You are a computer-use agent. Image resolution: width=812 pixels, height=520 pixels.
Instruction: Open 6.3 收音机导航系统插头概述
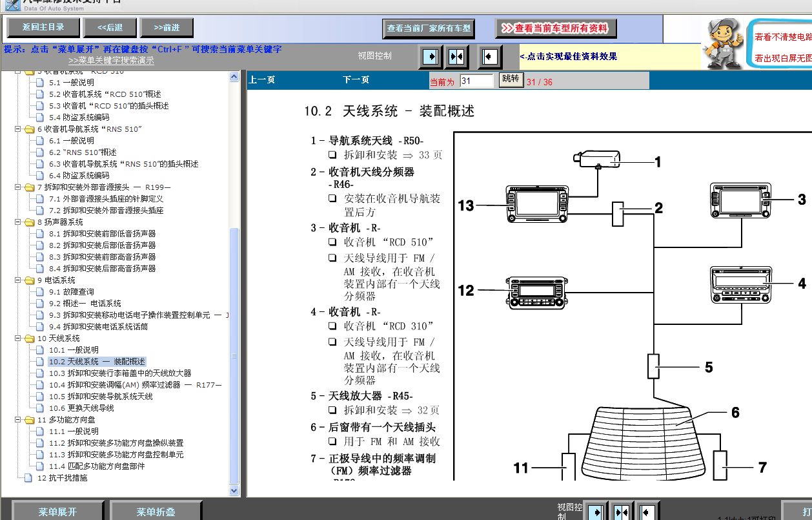123,164
